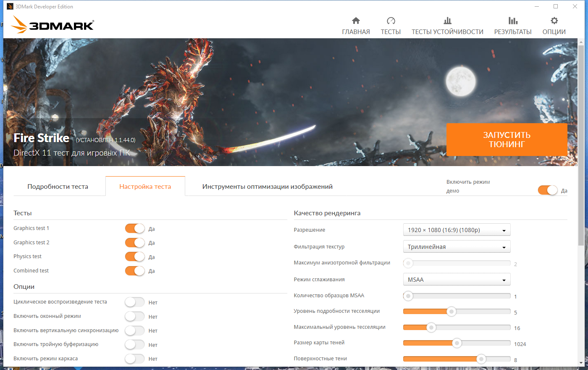The image size is (588, 370).
Task: Turn off the Physics test switch
Action: tap(135, 257)
